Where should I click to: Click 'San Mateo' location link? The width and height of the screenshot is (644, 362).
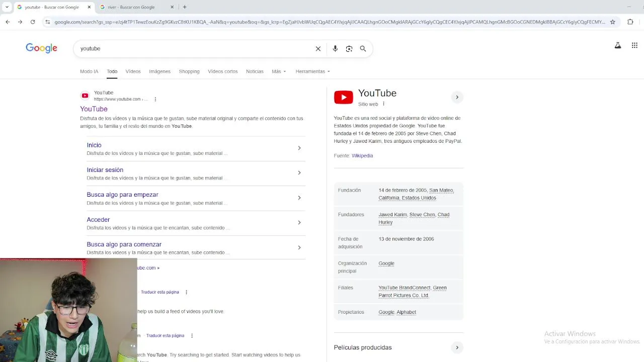click(441, 191)
